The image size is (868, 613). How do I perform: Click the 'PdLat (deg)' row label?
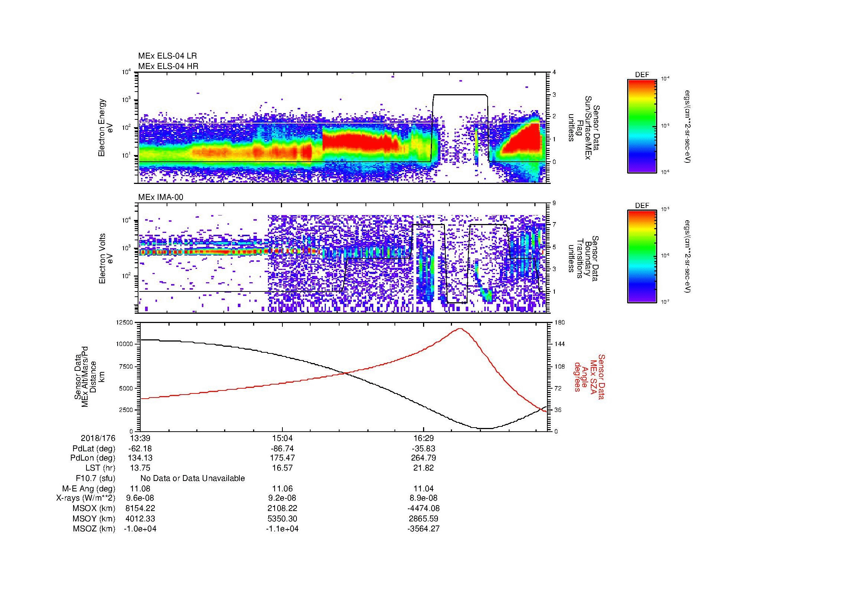point(94,449)
